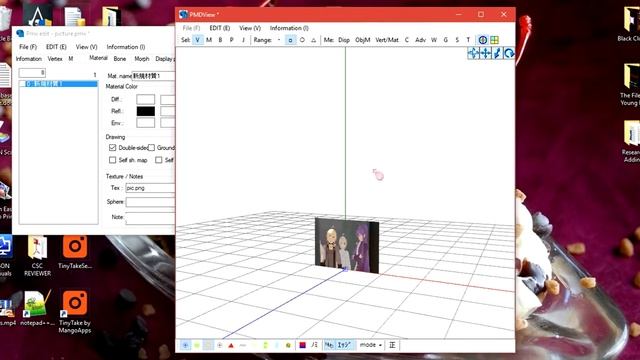
Task: Open the W weight toolbar button
Action: (434, 40)
